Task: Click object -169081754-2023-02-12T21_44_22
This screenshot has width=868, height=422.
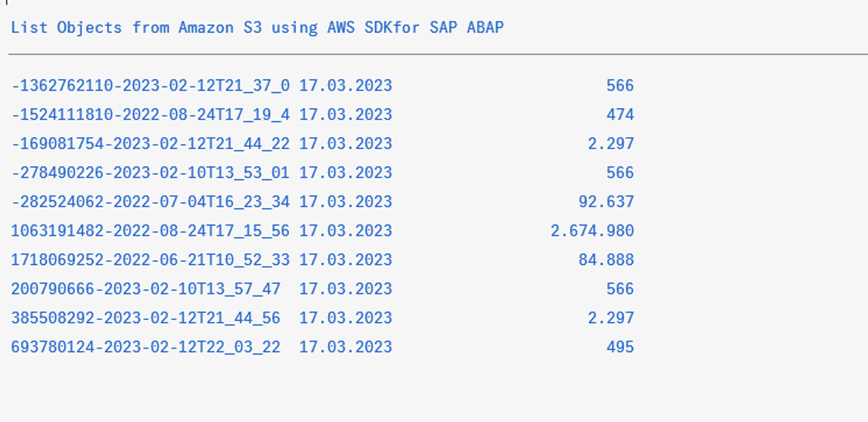Action: click(x=149, y=143)
